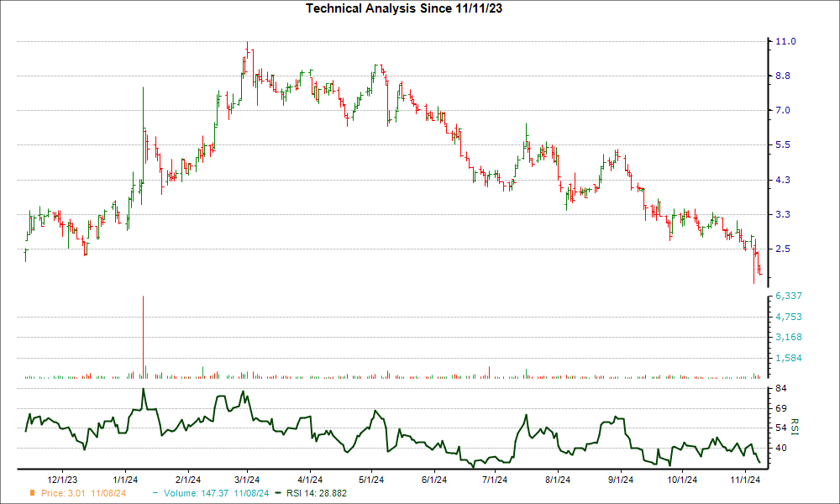The image size is (840, 504).
Task: Click the vertical RSI axis title
Action: (795, 427)
